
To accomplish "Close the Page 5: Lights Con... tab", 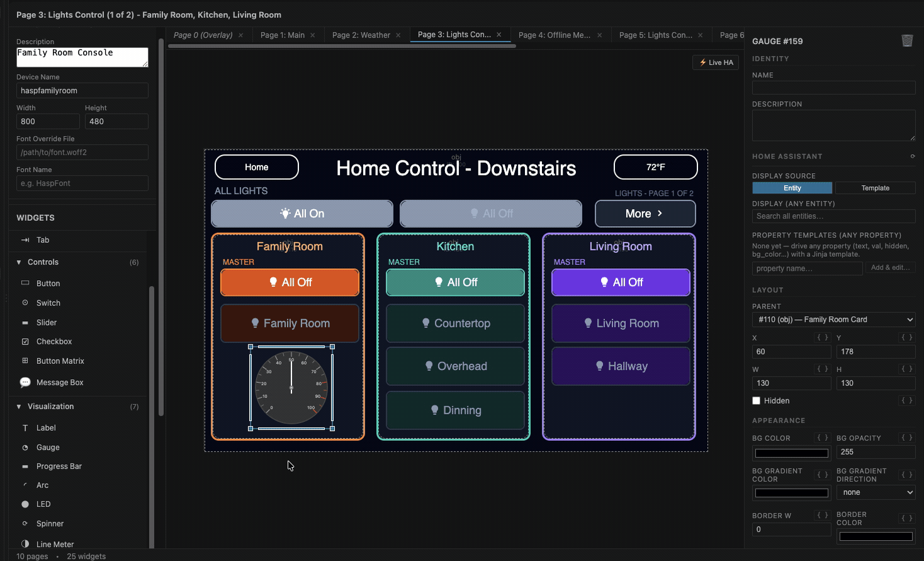I will (700, 35).
